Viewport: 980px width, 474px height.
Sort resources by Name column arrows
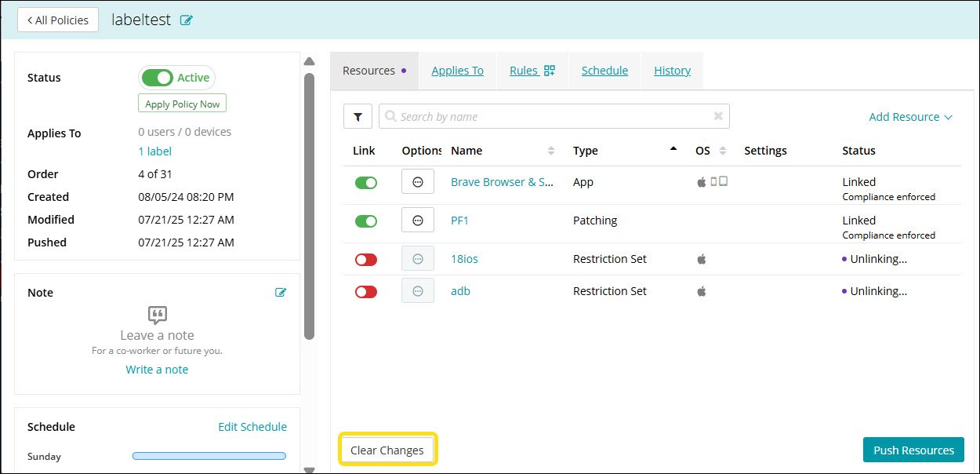click(x=551, y=151)
